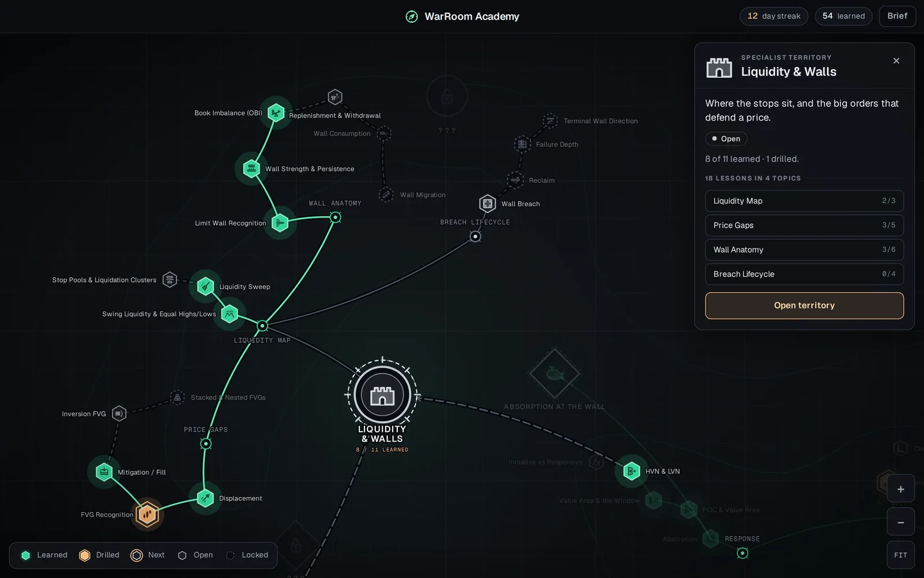
Task: Click the Liquidity & Walls castle hub
Action: click(x=382, y=395)
